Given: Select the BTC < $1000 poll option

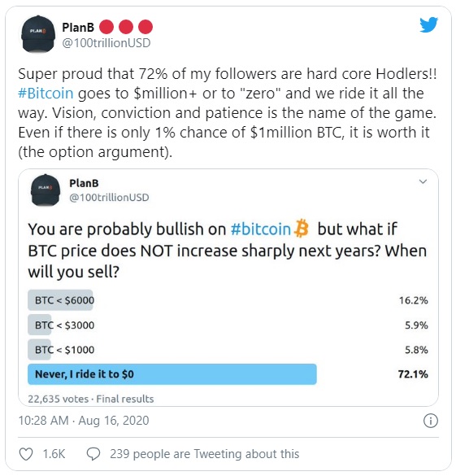Looking at the screenshot, I should coord(228,350).
